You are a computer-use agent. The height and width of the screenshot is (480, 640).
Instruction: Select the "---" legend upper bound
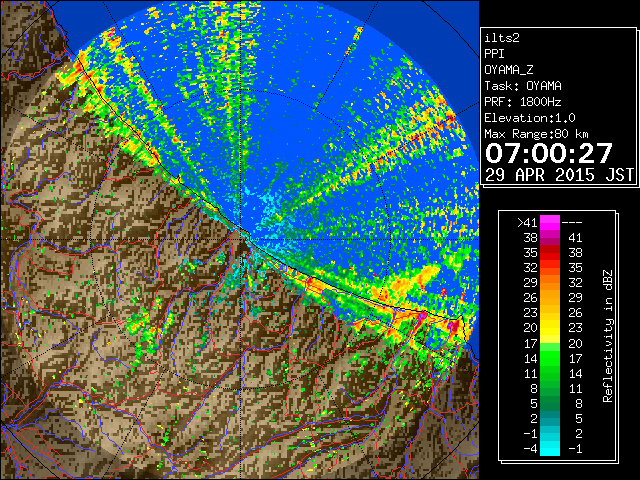pyautogui.click(x=572, y=223)
